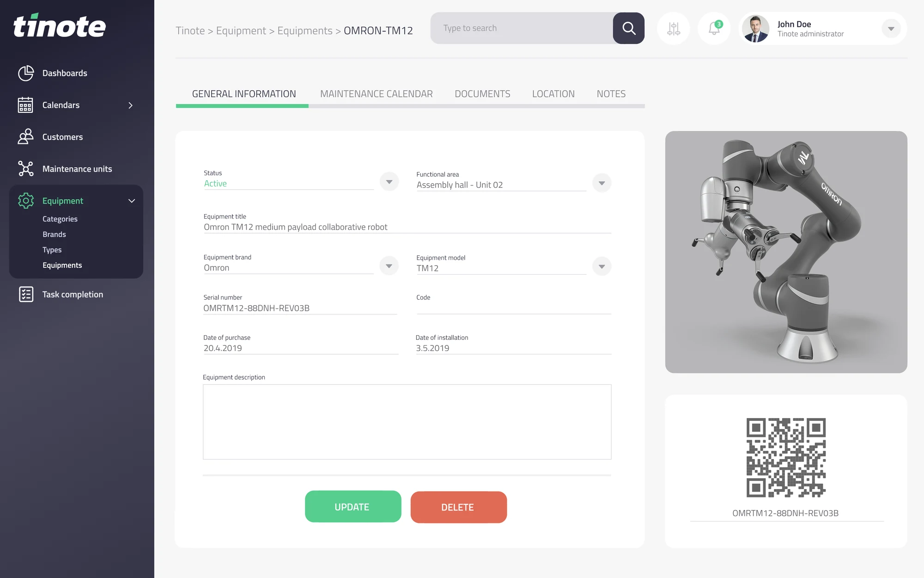Click the John Doe name text

(x=794, y=24)
